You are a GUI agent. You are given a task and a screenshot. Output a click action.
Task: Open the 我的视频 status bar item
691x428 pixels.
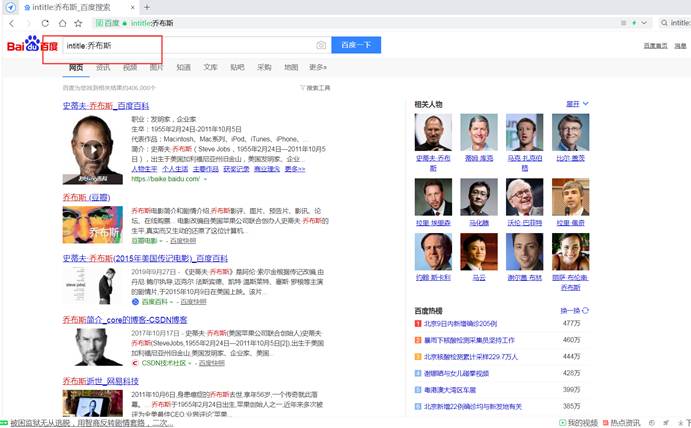578,423
